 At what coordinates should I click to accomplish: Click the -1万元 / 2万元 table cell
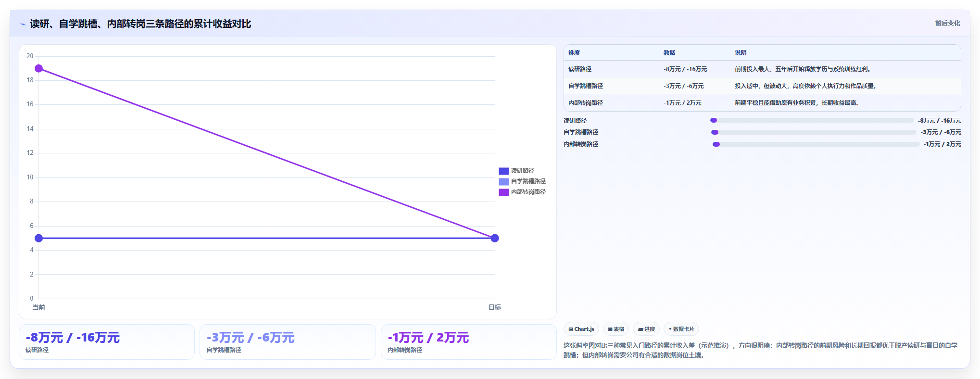coord(682,103)
